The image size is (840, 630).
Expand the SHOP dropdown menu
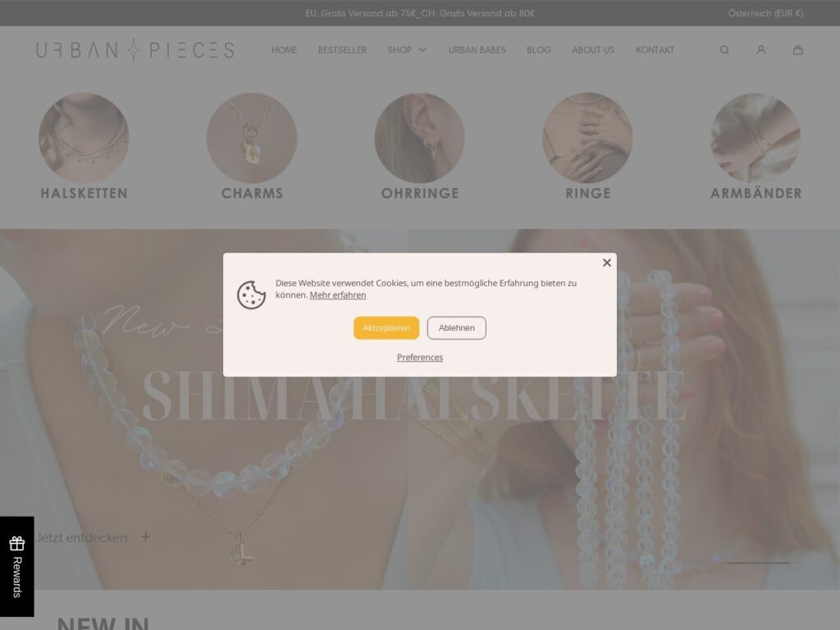407,50
